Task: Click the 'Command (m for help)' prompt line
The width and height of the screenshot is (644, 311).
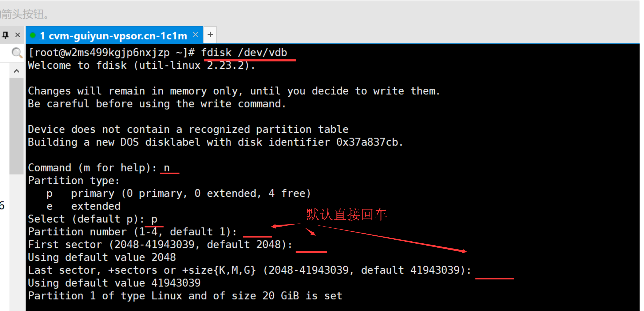Action: 99,168
